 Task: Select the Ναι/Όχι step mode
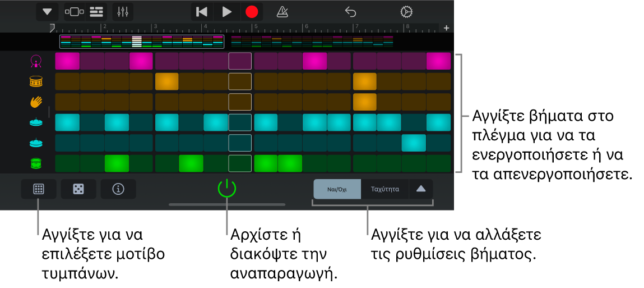click(337, 189)
